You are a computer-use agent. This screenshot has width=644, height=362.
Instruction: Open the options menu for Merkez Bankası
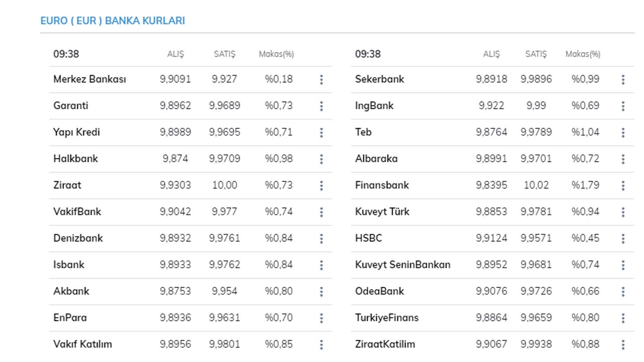tap(321, 79)
